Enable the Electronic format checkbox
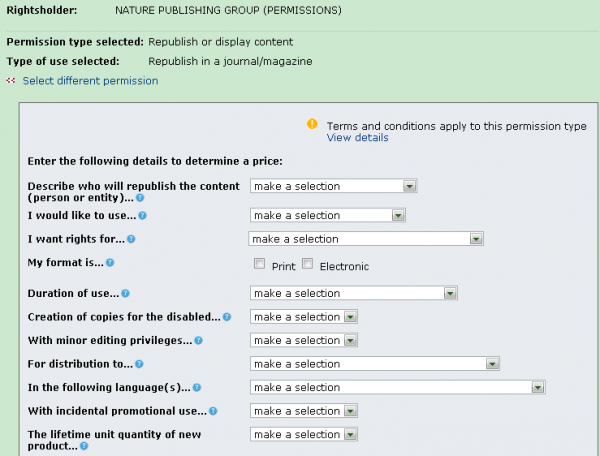The width and height of the screenshot is (600, 456). pyautogui.click(x=308, y=265)
